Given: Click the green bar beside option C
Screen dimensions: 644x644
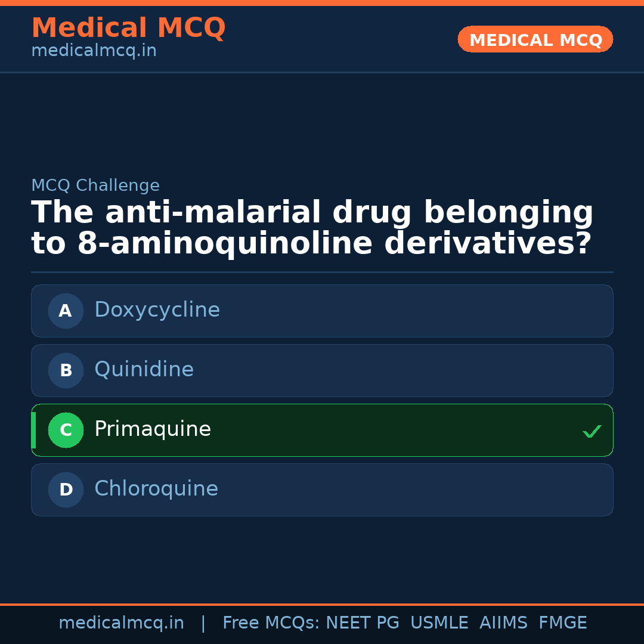Looking at the screenshot, I should 33,430.
